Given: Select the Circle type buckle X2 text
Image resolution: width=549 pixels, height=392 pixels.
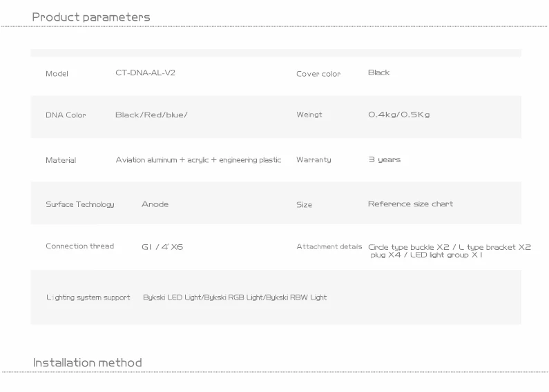Looking at the screenshot, I should point(408,247).
